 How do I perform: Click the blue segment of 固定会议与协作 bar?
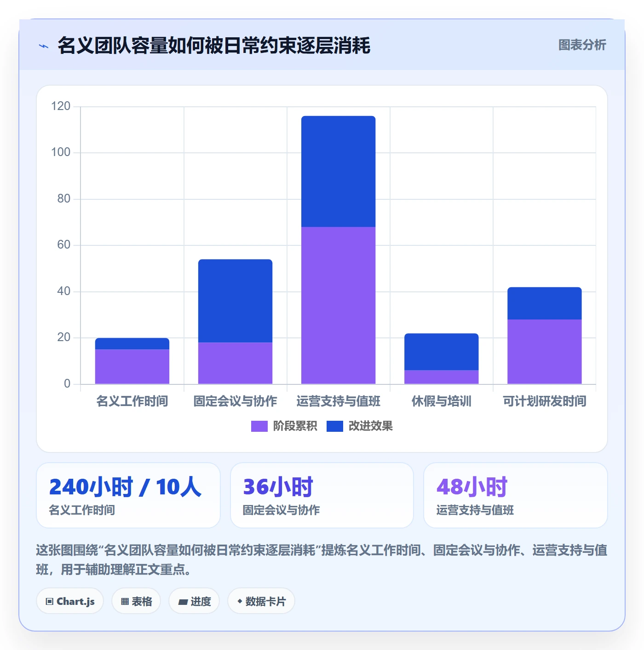point(235,301)
